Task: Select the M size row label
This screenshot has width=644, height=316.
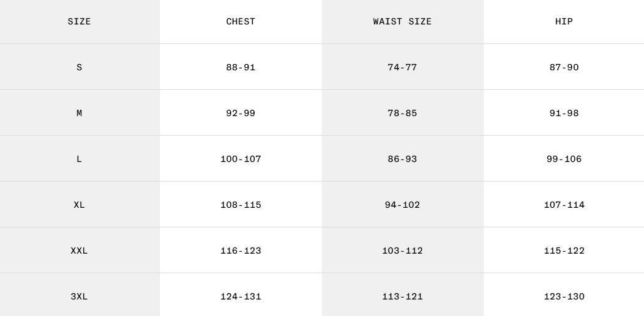Action: tap(79, 113)
